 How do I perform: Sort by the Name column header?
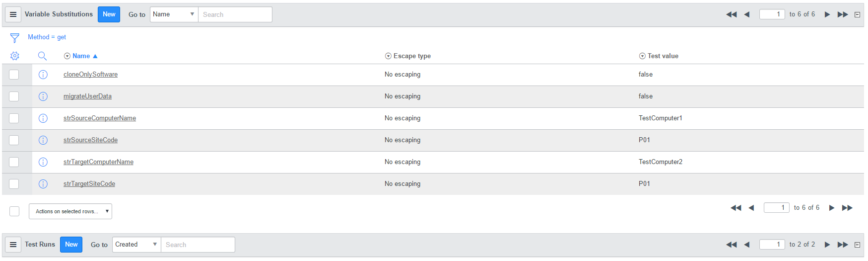pos(81,56)
